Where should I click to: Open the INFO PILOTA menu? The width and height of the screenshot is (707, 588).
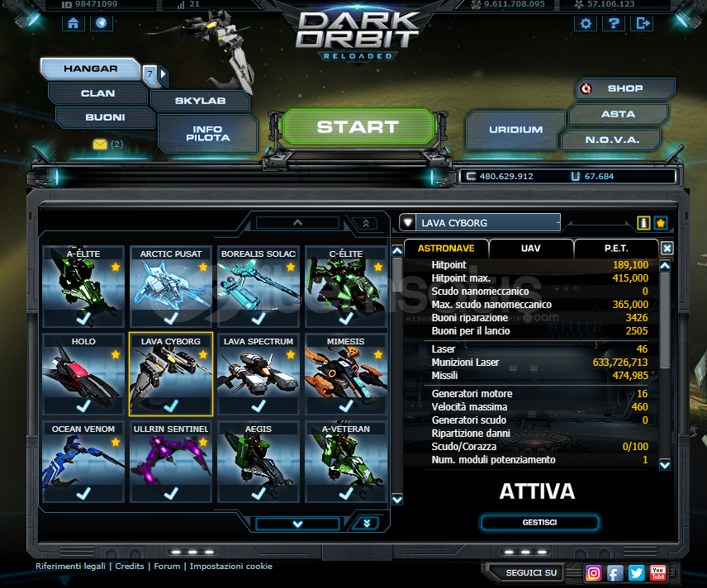tap(208, 134)
